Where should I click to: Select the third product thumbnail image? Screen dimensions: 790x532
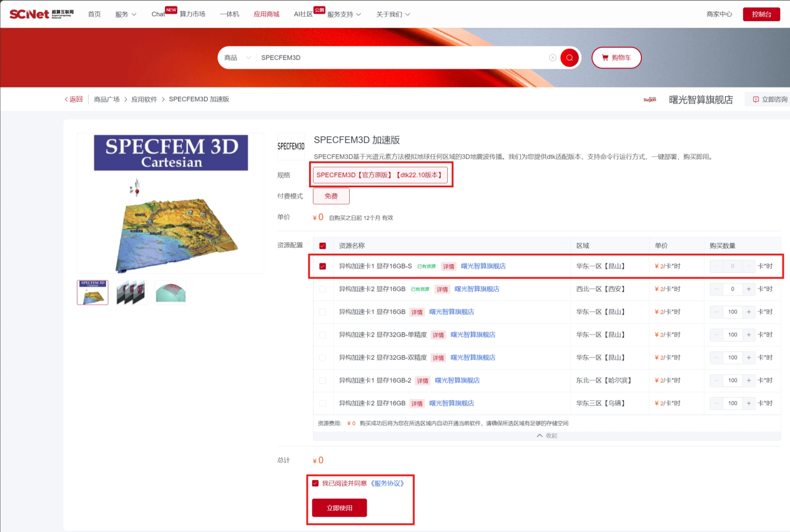pos(170,292)
